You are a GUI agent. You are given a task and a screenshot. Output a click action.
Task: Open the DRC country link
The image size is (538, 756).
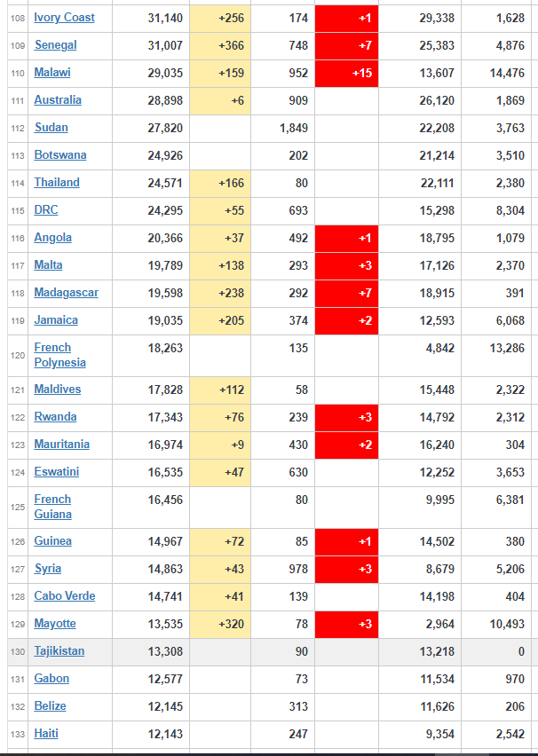click(46, 210)
